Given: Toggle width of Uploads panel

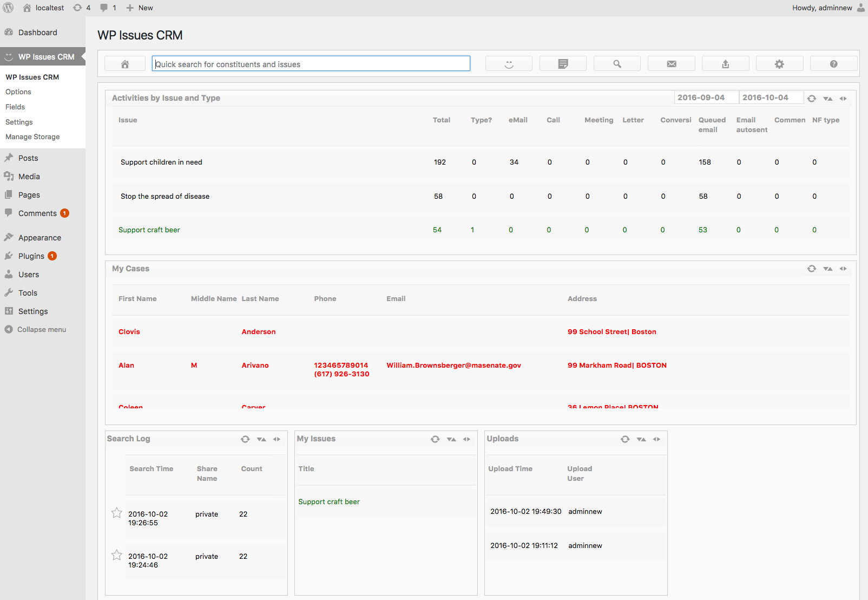Looking at the screenshot, I should click(656, 439).
